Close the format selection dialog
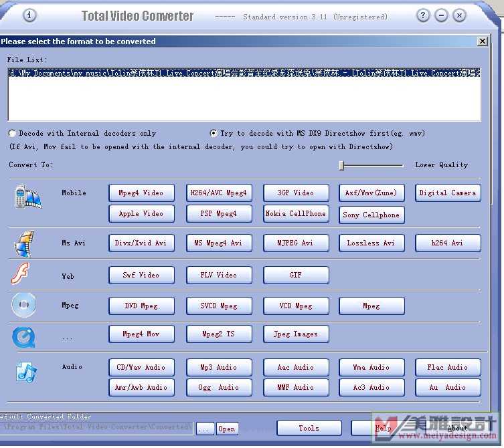 click(x=482, y=41)
